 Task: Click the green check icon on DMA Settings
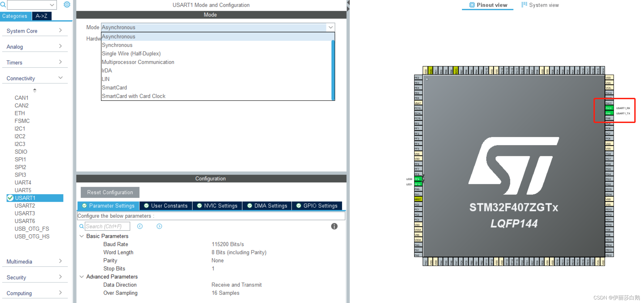click(249, 206)
